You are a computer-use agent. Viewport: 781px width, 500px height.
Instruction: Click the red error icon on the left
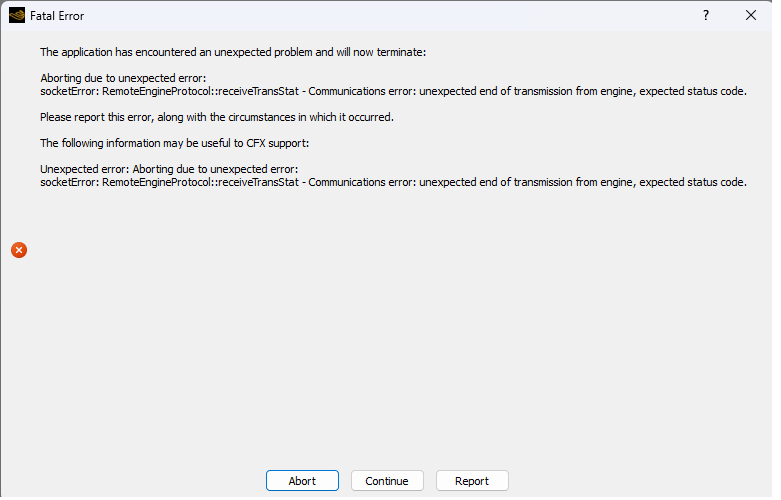(19, 250)
